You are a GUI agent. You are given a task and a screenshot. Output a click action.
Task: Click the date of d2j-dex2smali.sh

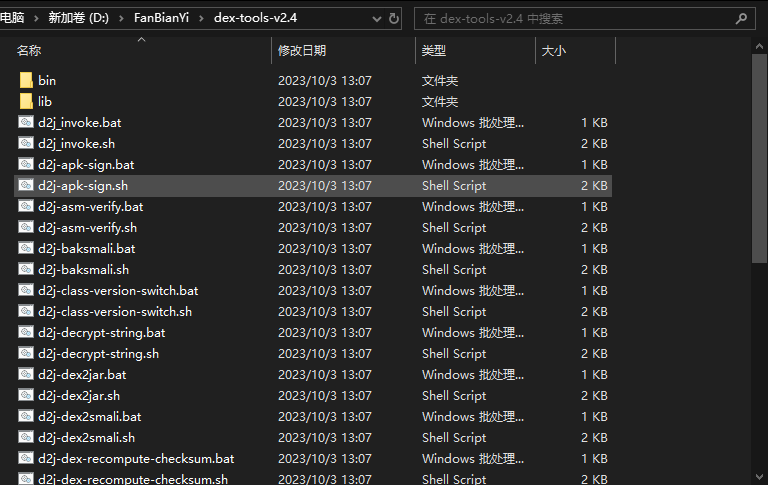point(325,437)
